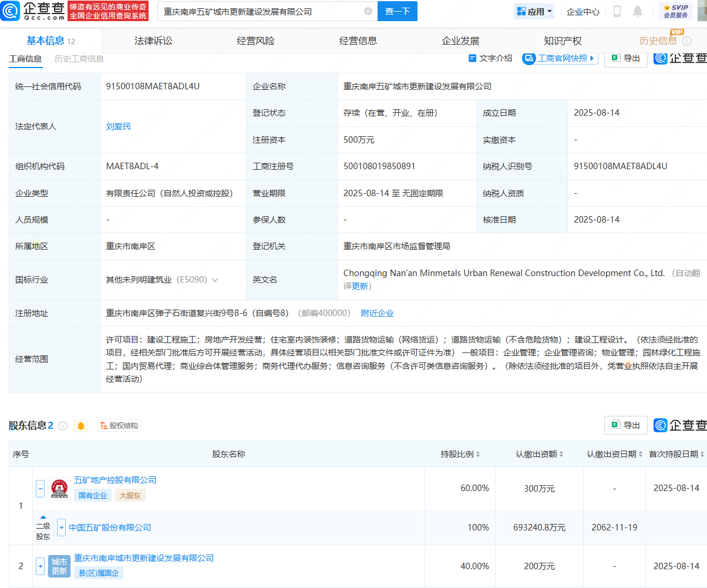This screenshot has height=588, width=707.
Task: Open 工商官网快照 button
Action: coord(560,58)
